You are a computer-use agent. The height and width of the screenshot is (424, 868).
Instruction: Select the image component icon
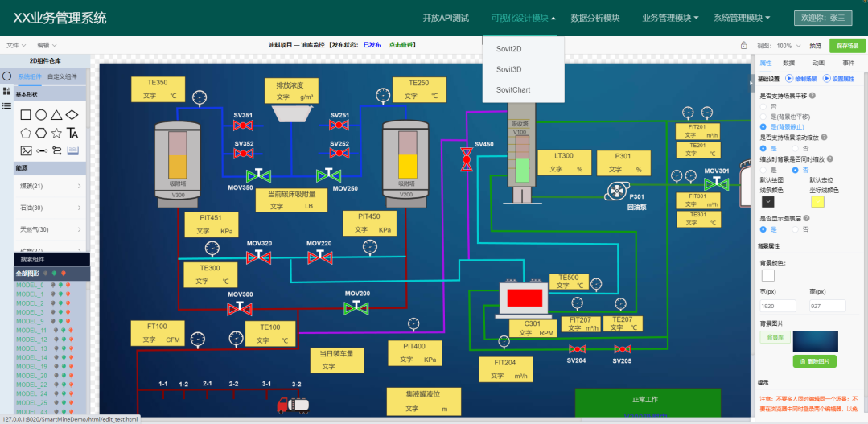(26, 150)
